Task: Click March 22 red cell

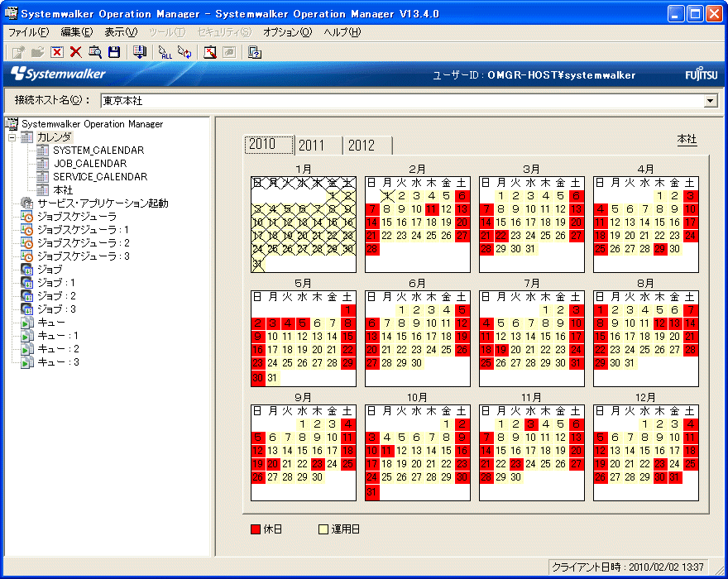Action: coord(501,236)
